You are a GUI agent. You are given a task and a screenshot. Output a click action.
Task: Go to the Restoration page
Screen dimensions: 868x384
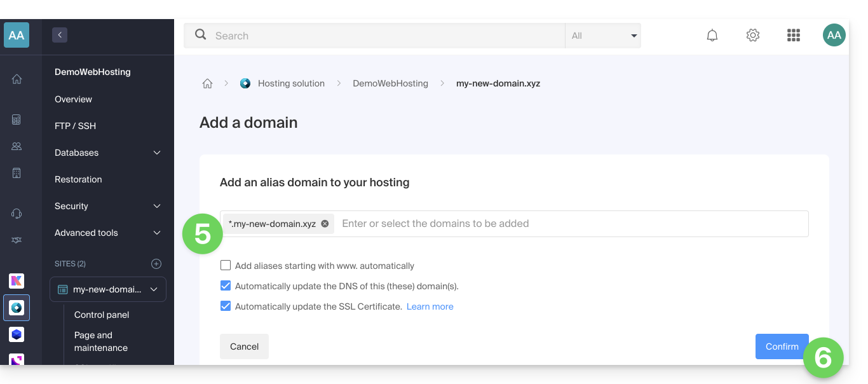point(78,179)
